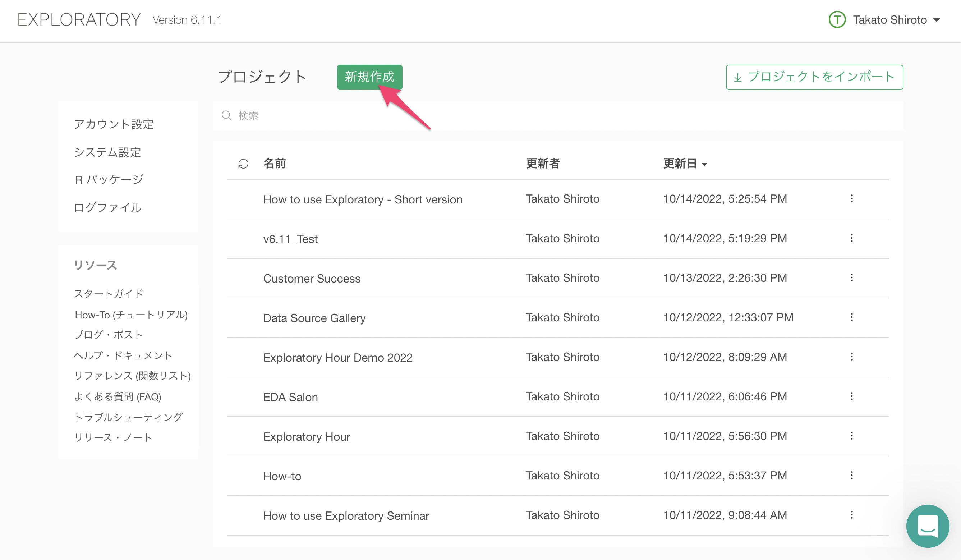961x560 pixels.
Task: Open the Exploratory Hour Demo 2022 project
Action: 338,358
